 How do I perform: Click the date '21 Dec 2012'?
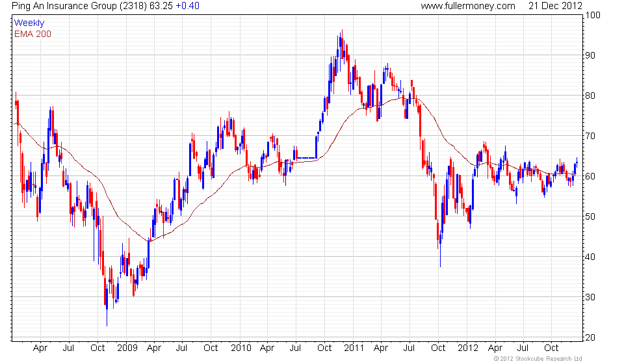(555, 6)
